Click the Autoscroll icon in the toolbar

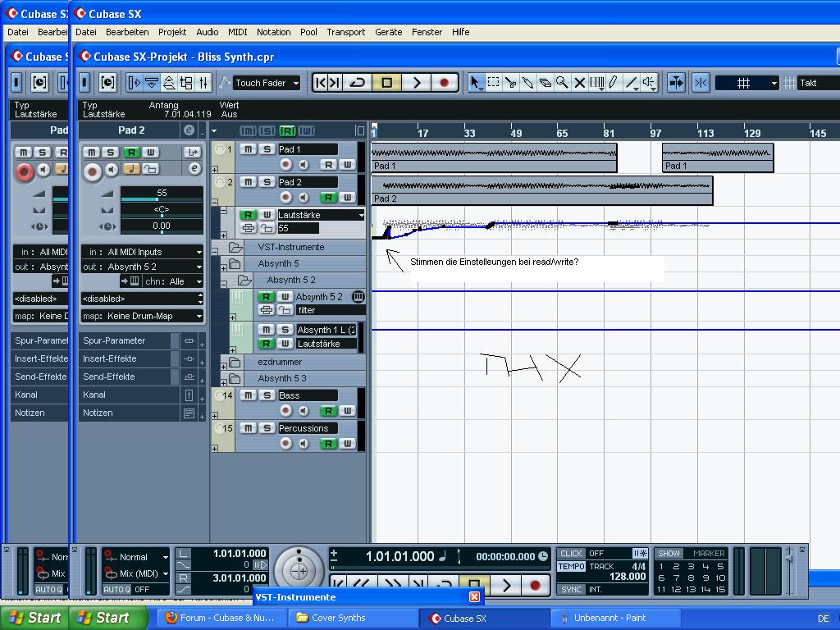pos(676,83)
